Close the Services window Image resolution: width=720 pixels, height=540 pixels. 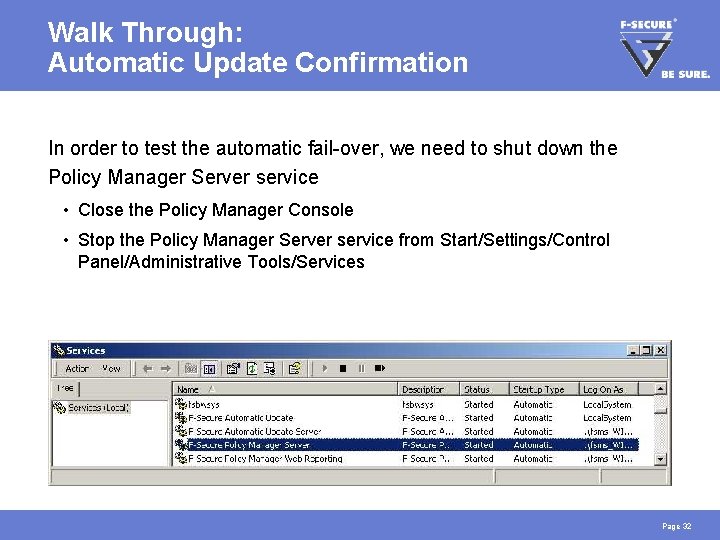coord(660,350)
